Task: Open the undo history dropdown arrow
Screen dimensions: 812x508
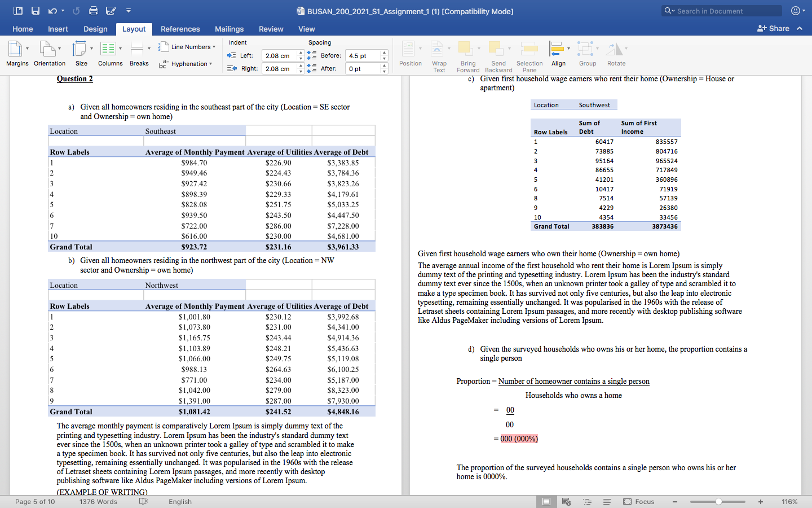Action: point(63,11)
